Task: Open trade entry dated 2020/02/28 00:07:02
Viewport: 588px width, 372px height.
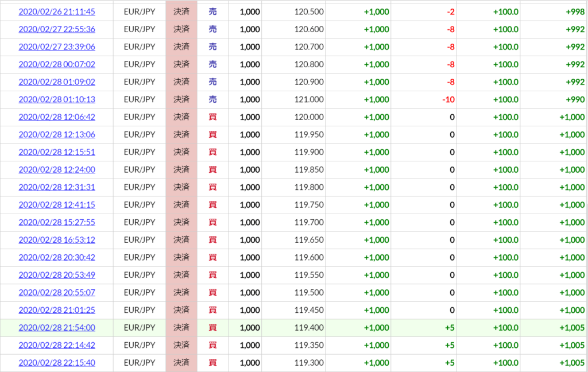Action: (x=57, y=64)
